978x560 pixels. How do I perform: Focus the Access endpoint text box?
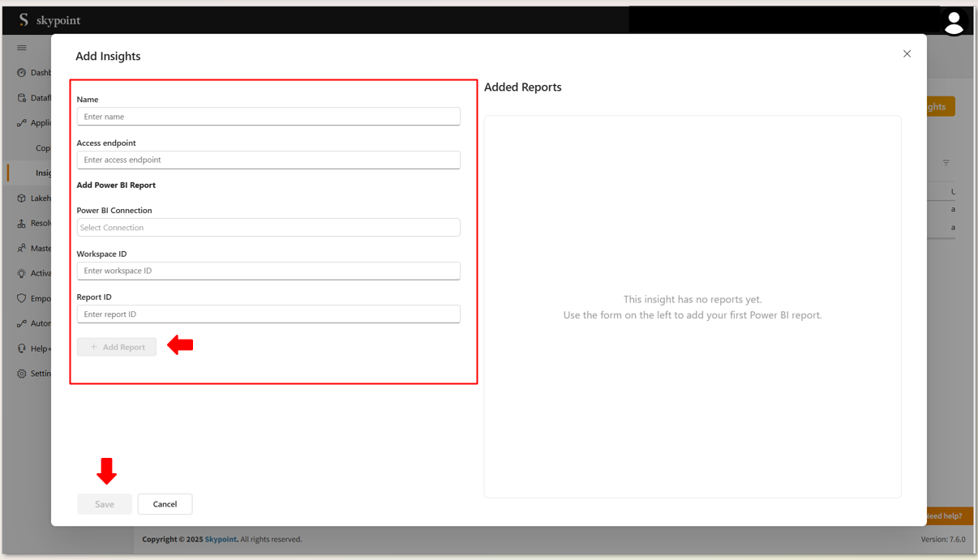(x=268, y=160)
